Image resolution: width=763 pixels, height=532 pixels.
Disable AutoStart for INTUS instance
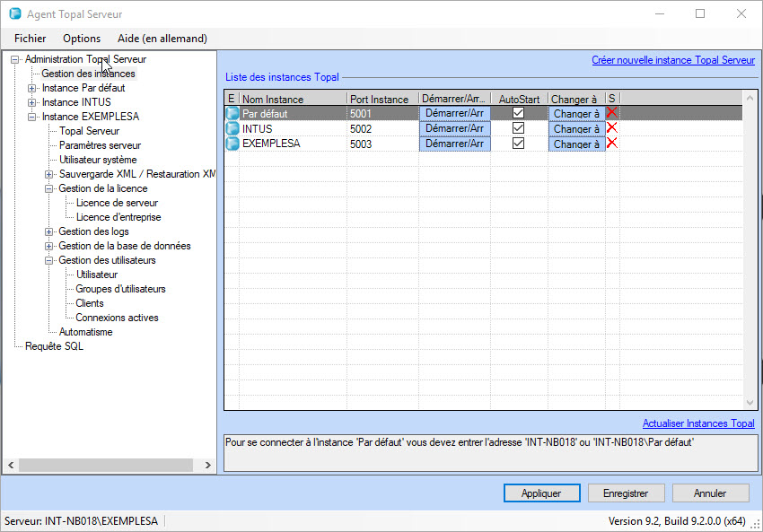[518, 128]
